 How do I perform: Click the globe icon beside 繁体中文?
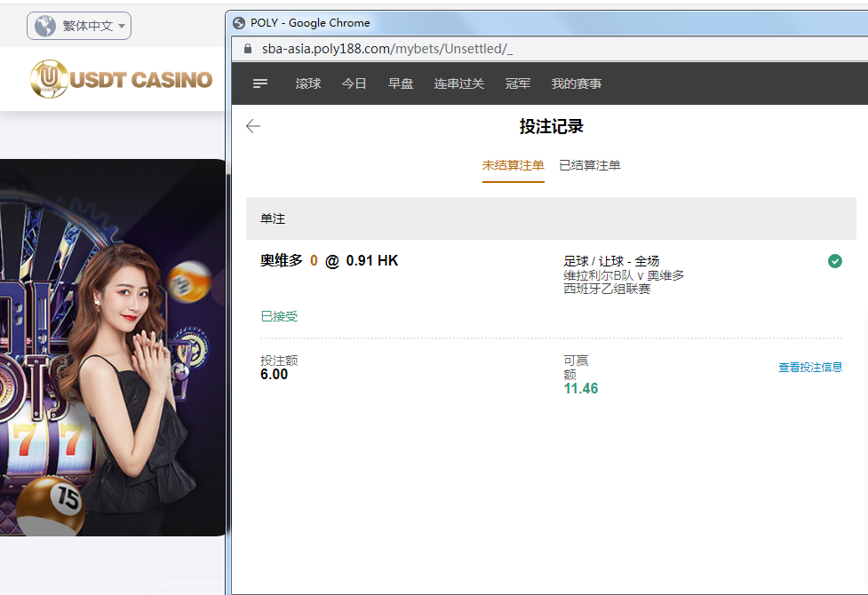tap(45, 26)
